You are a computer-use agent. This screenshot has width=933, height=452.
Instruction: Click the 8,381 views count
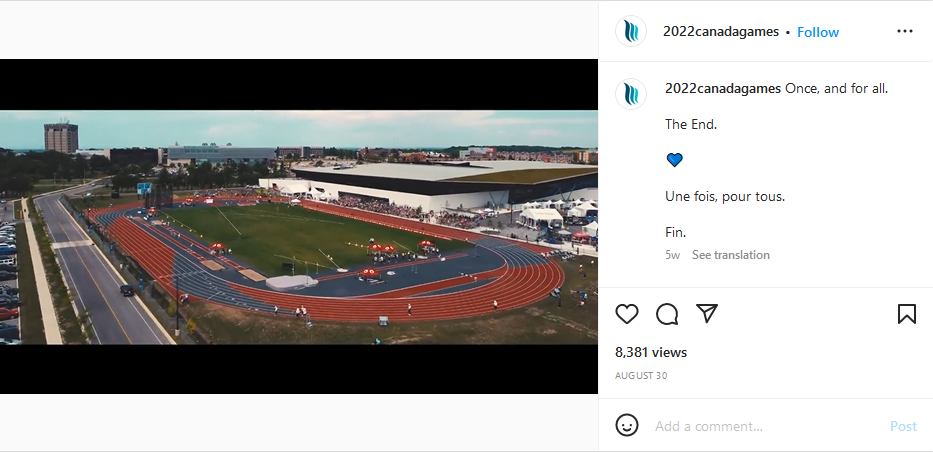click(651, 352)
